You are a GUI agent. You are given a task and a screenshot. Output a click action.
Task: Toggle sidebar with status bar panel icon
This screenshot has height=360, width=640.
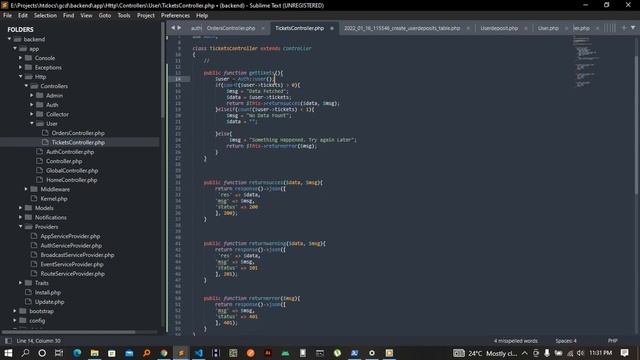click(x=8, y=341)
